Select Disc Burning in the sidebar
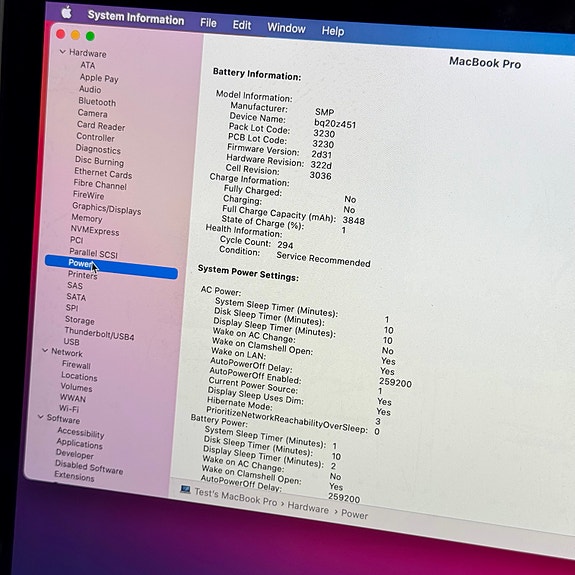The image size is (575, 575). (x=99, y=161)
